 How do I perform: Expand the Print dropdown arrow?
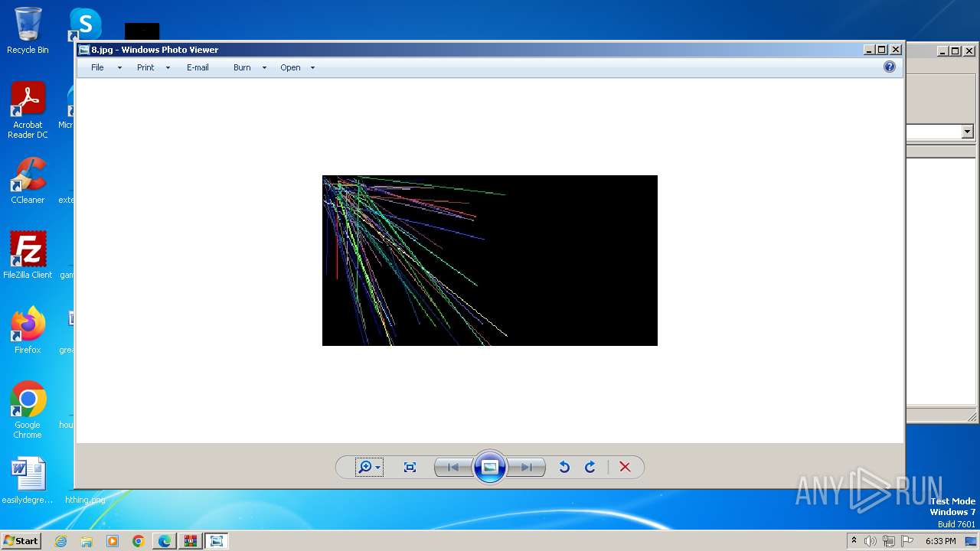pos(168,67)
